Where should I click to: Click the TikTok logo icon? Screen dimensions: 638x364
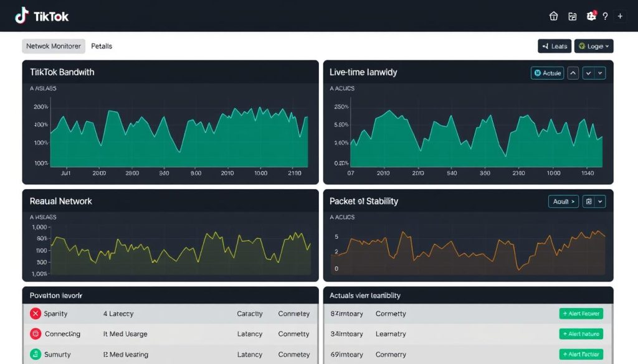pyautogui.click(x=22, y=16)
